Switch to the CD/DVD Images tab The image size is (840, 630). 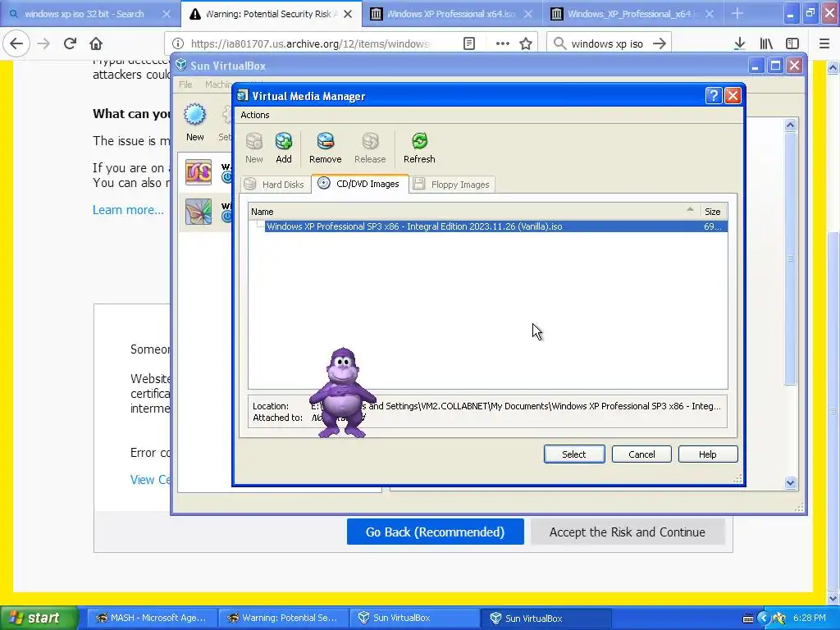[x=359, y=184]
